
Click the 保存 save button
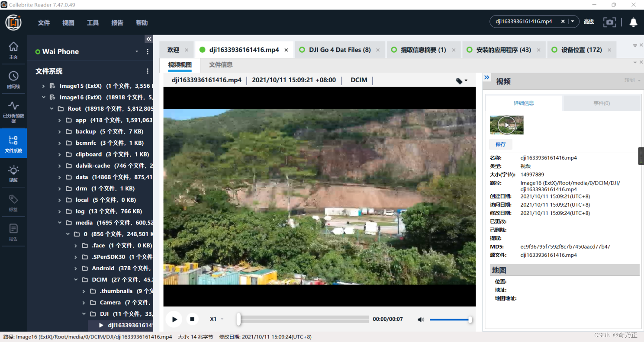point(500,144)
